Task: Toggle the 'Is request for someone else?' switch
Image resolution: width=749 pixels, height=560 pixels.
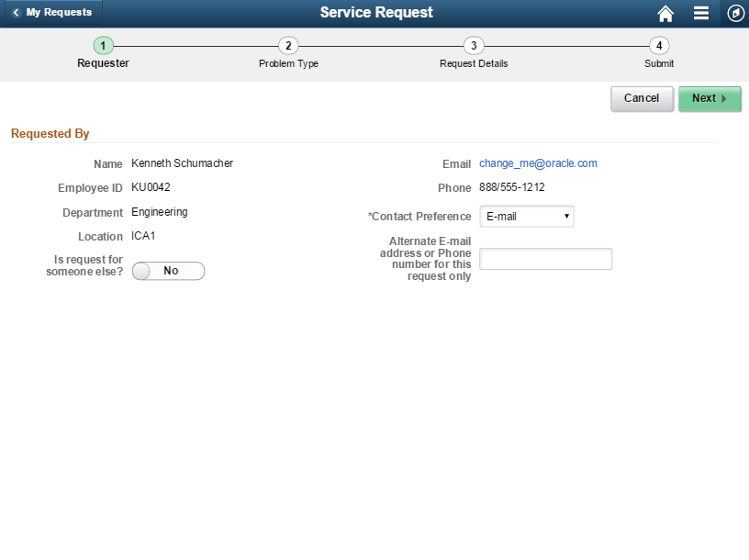Action: click(168, 271)
